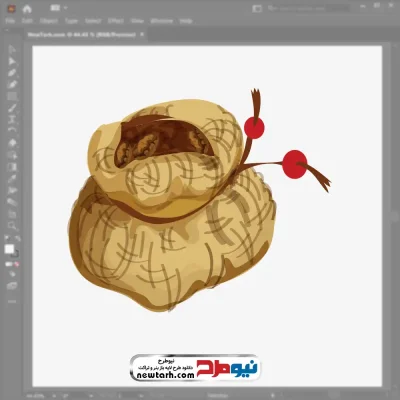Select the Zoom magnifier tool

coord(12,226)
